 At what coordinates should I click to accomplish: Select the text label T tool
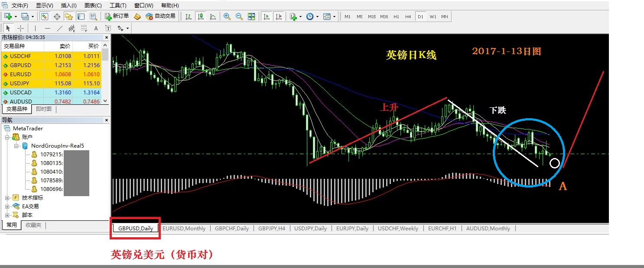click(x=108, y=28)
